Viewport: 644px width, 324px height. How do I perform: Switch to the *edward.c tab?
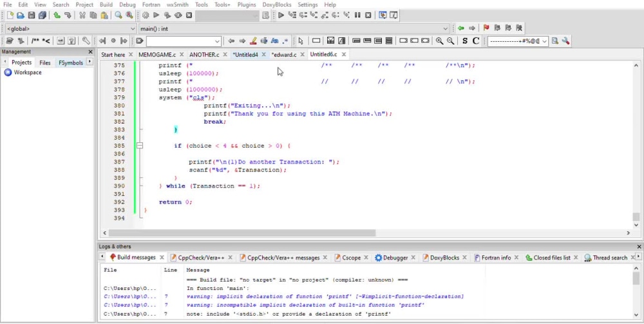[x=284, y=55]
